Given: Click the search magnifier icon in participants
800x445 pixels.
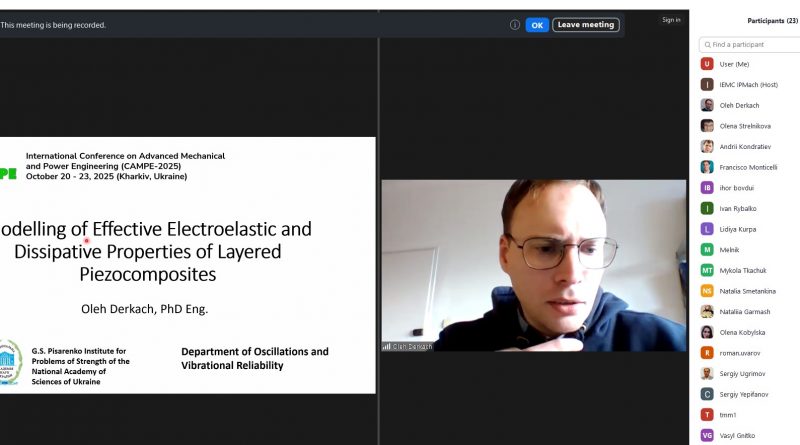Looking at the screenshot, I should tap(707, 45).
